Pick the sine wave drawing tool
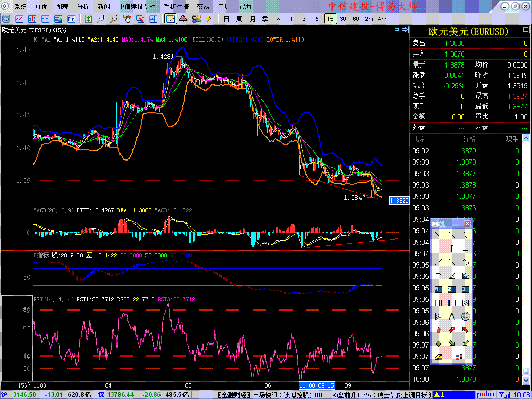The height and width of the screenshot is (399, 532). pyautogui.click(x=465, y=262)
